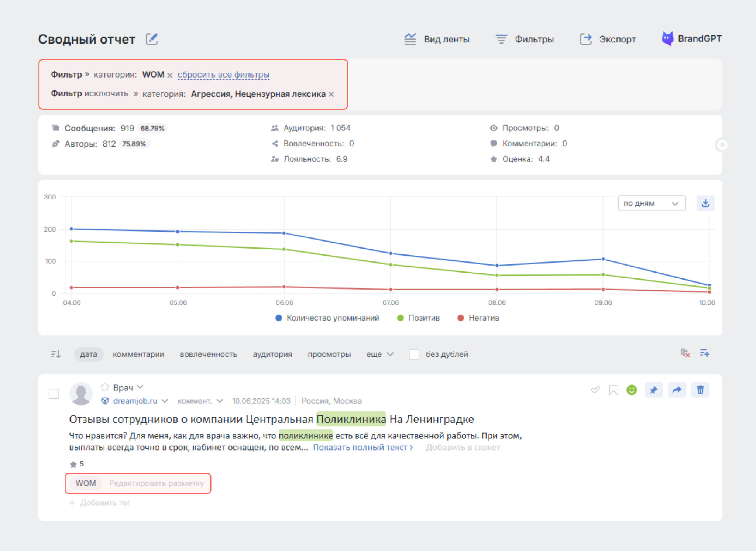Toggle the Негатив series in chart legend

click(478, 318)
